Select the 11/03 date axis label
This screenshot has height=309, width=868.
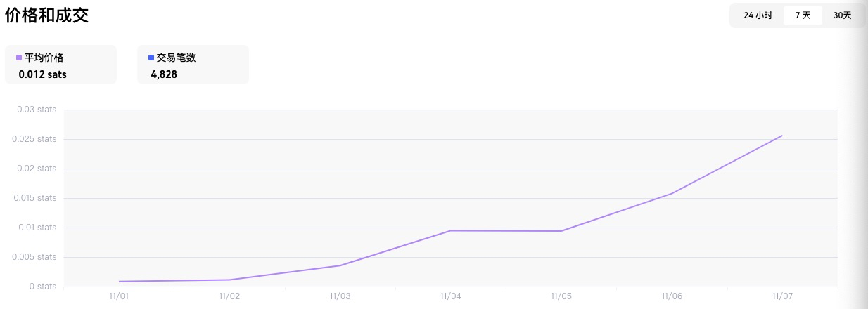340,296
